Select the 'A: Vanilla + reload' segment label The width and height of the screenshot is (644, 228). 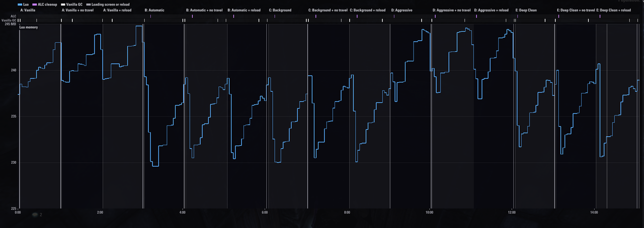(x=118, y=10)
